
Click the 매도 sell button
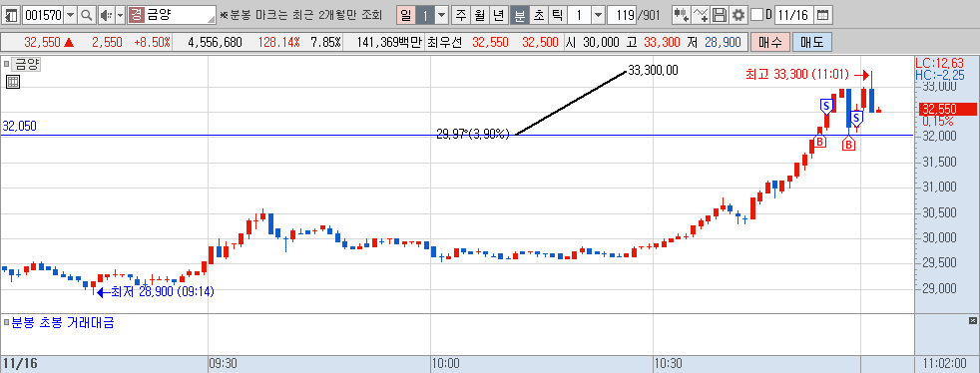[812, 43]
